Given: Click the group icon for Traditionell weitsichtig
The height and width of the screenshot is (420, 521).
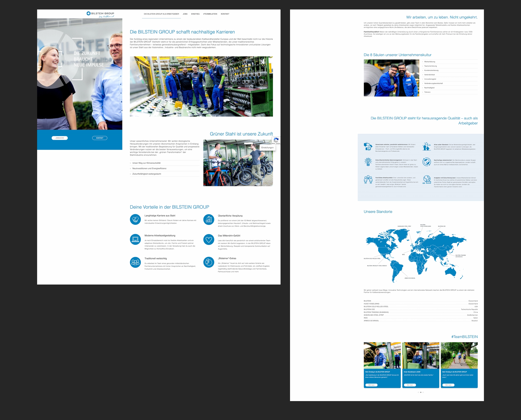Looking at the screenshot, I should (x=135, y=262).
